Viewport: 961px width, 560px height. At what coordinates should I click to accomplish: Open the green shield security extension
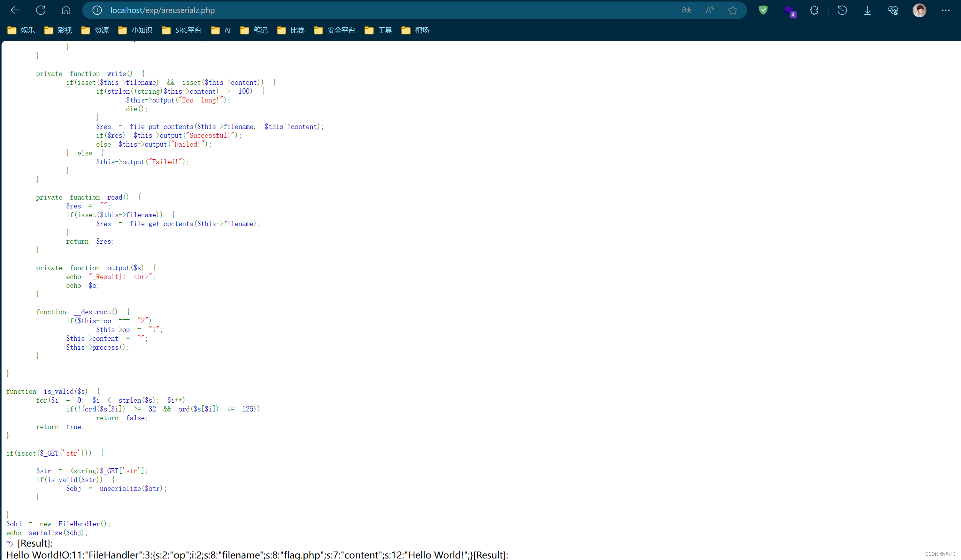pyautogui.click(x=763, y=10)
